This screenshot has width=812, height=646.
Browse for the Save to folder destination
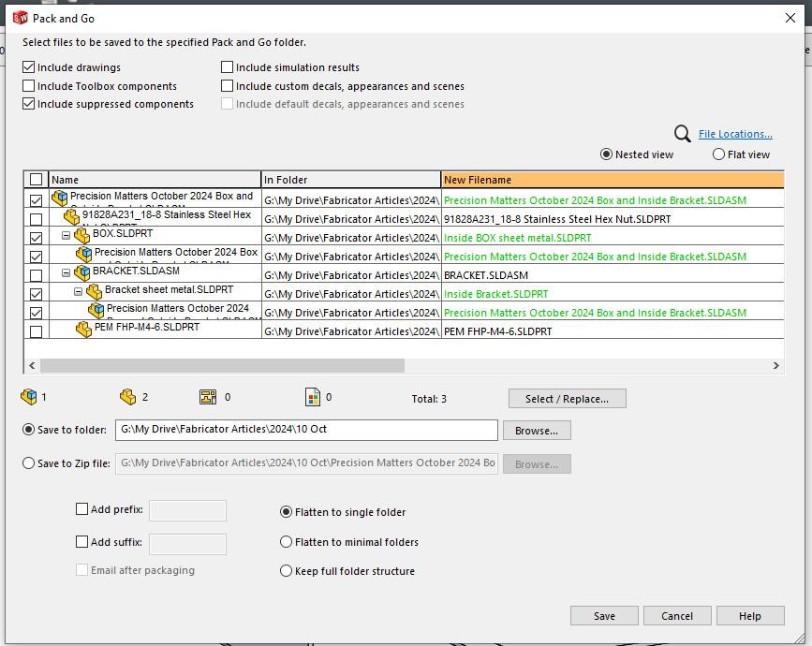[x=535, y=430]
